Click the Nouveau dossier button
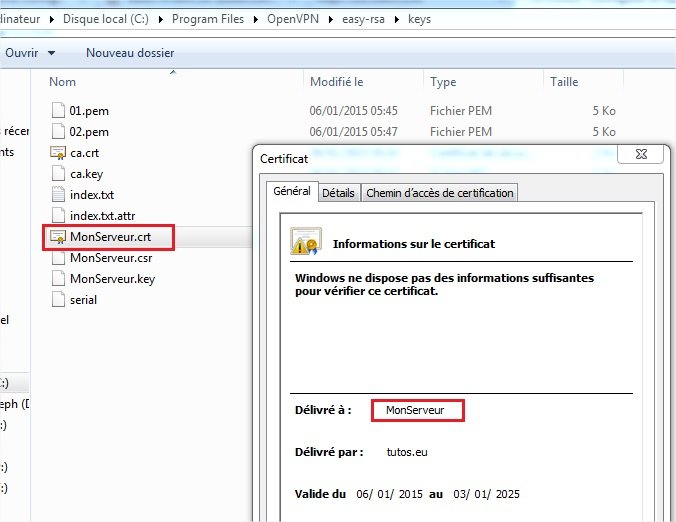This screenshot has width=676, height=522. 130,53
